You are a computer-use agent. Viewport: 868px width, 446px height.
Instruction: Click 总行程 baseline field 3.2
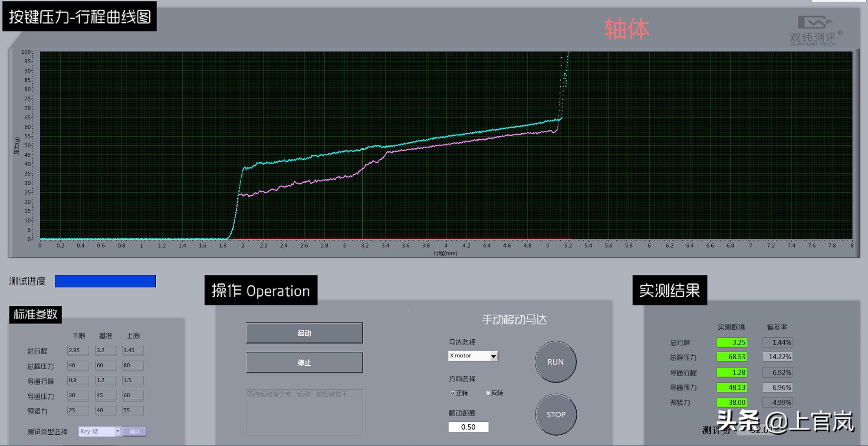point(106,350)
